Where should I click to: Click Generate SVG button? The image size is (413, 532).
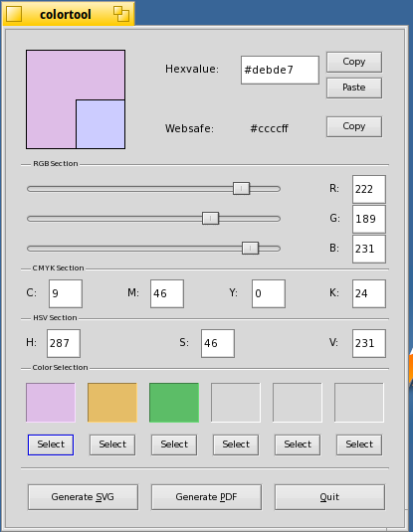83,497
